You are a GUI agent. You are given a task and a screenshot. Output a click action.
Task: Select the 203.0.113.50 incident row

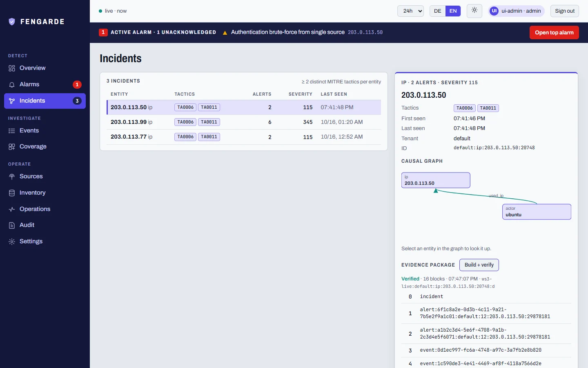click(x=244, y=108)
